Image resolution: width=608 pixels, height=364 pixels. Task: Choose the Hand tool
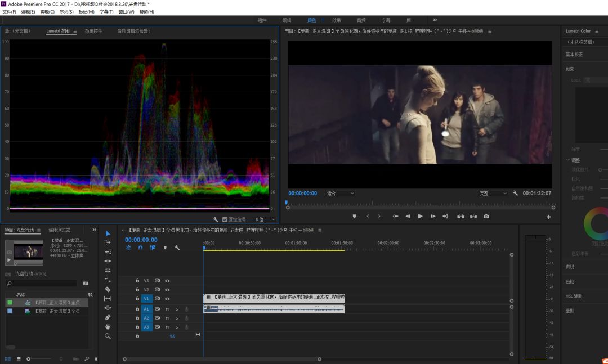coord(108,326)
